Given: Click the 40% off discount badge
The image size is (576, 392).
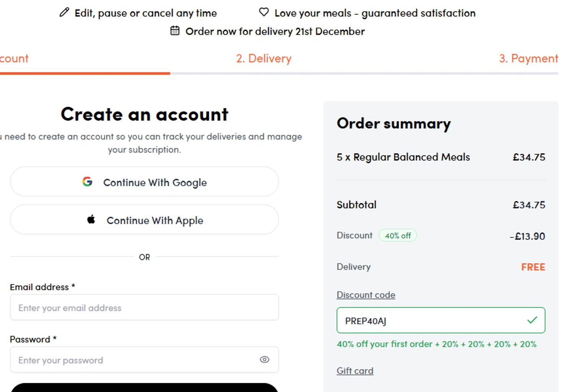Looking at the screenshot, I should tap(397, 235).
